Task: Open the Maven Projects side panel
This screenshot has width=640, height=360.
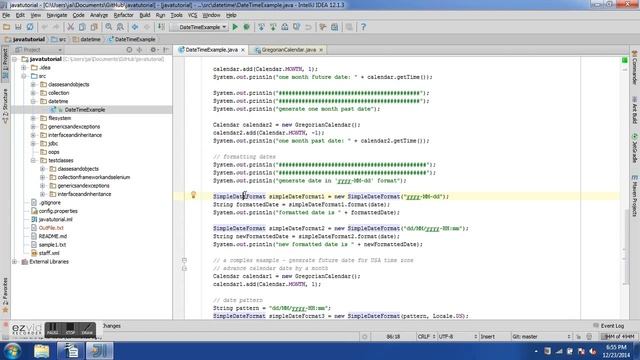Action: click(x=635, y=196)
